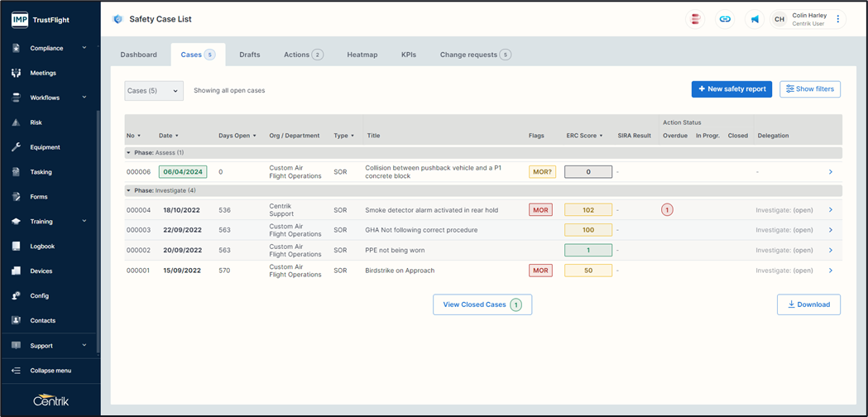Image resolution: width=868 pixels, height=417 pixels.
Task: Open the red stacked database icon
Action: tap(696, 19)
